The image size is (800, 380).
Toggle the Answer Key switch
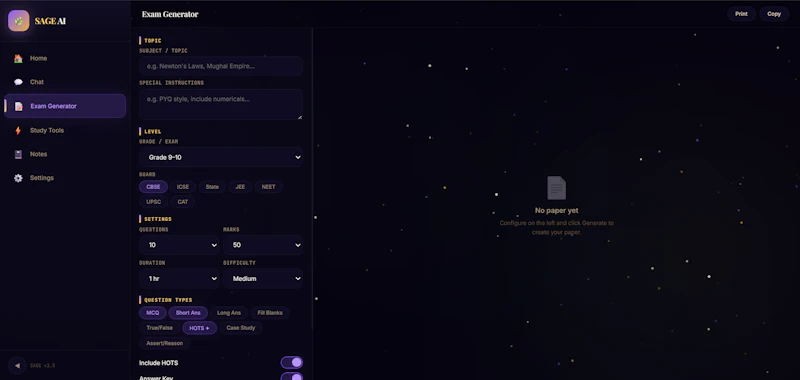coord(292,377)
